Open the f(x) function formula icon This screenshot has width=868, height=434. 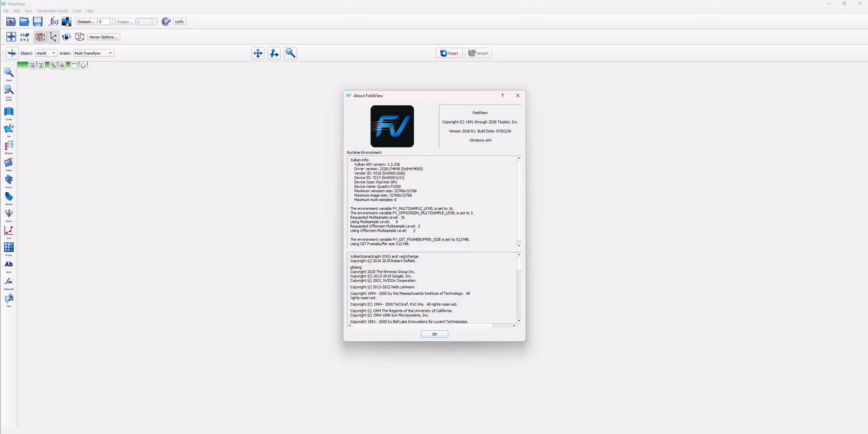[x=54, y=22]
